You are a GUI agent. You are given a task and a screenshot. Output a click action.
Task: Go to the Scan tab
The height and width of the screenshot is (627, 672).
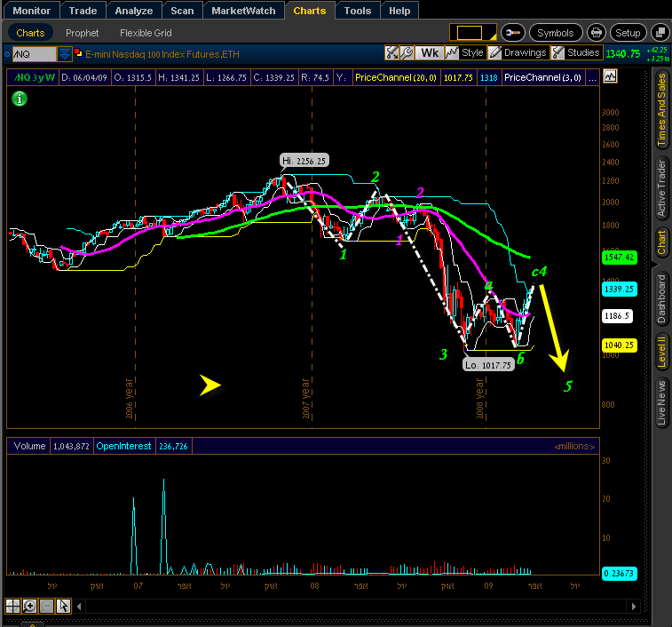click(x=182, y=11)
